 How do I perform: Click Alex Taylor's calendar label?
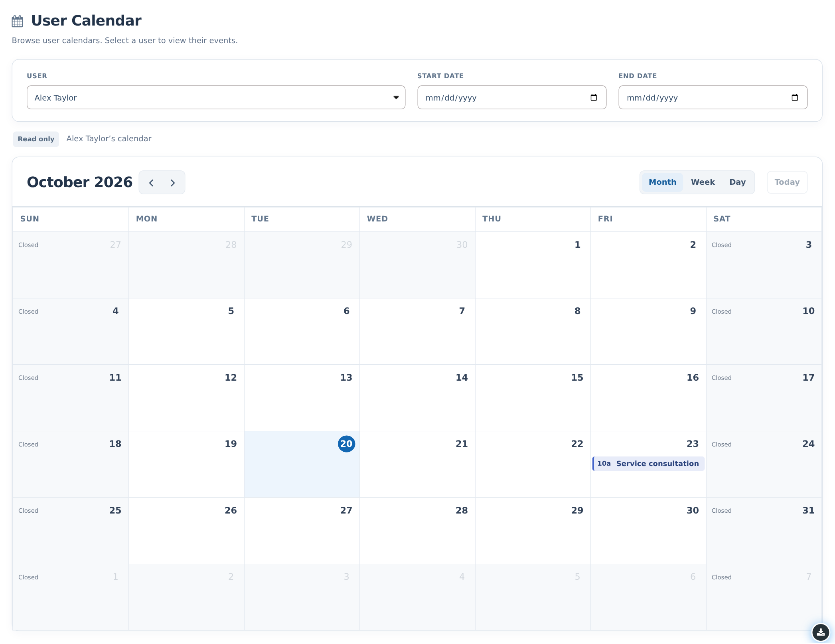pos(109,138)
